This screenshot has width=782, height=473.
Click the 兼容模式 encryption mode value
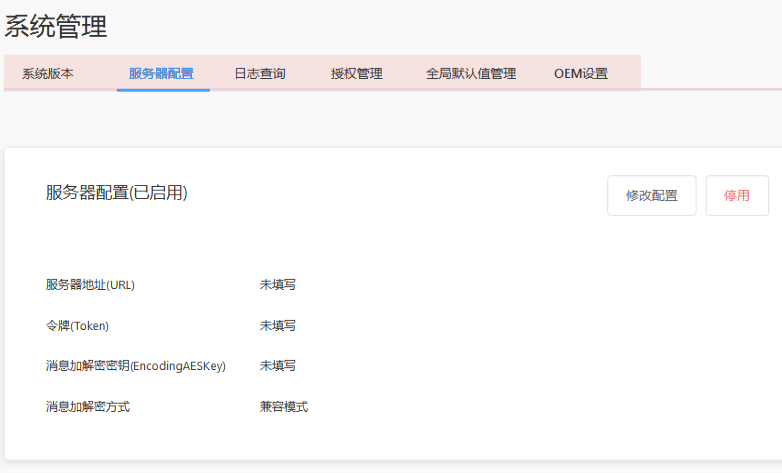(x=284, y=407)
